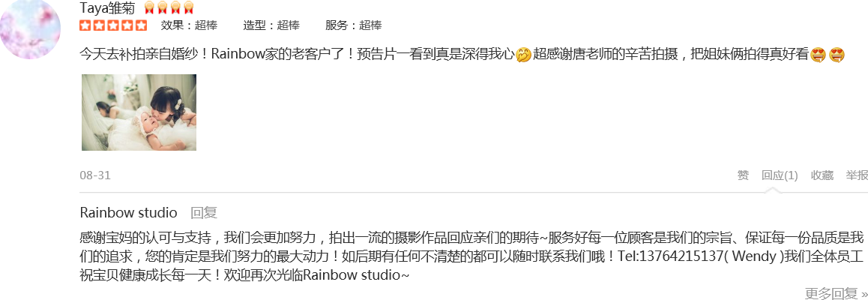
Task: Click the last medal badge icon beside username
Action: (x=189, y=7)
